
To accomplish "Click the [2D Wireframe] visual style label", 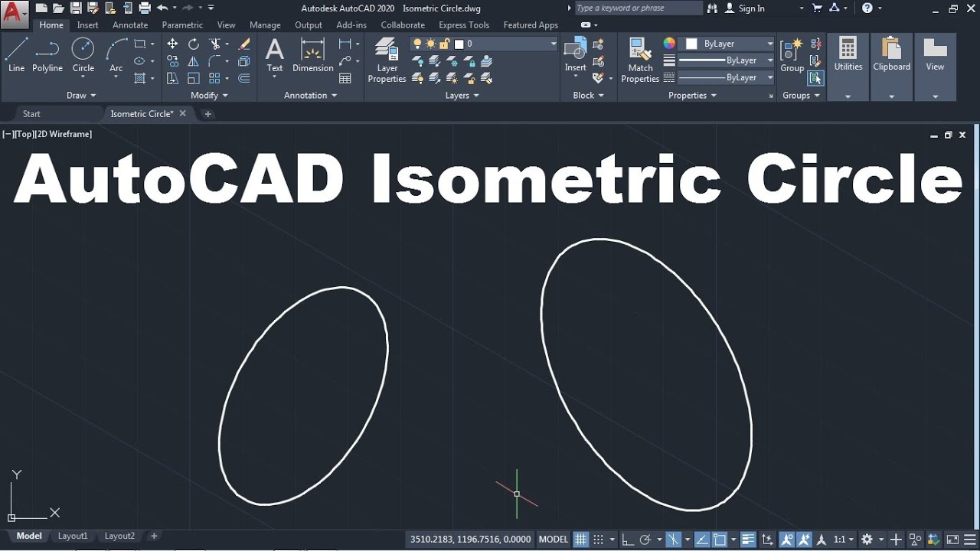I will tap(63, 134).
